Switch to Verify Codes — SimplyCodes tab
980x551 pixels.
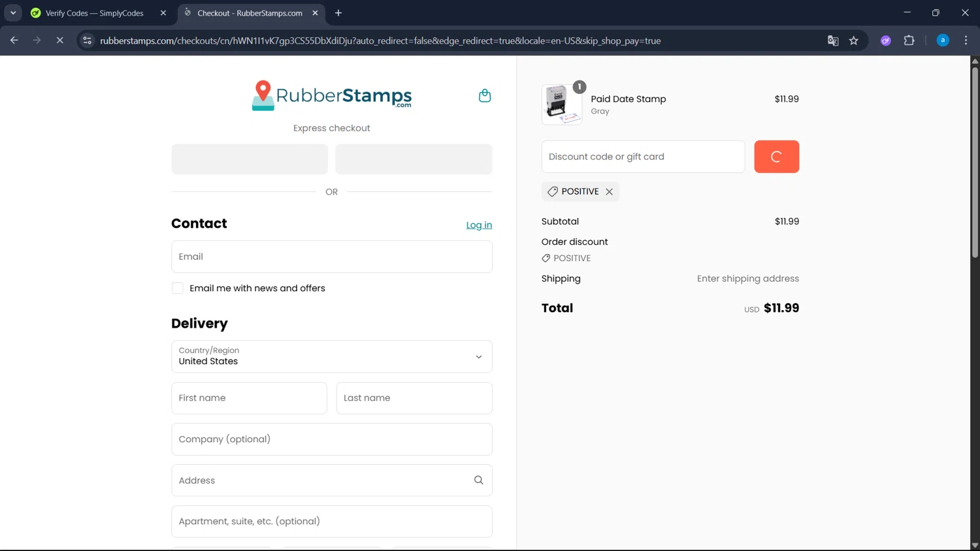click(95, 13)
